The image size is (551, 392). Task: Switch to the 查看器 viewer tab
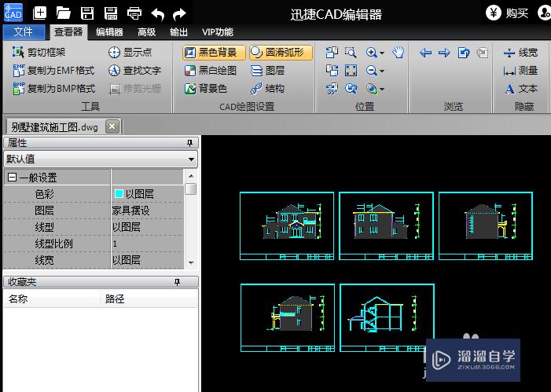68,32
